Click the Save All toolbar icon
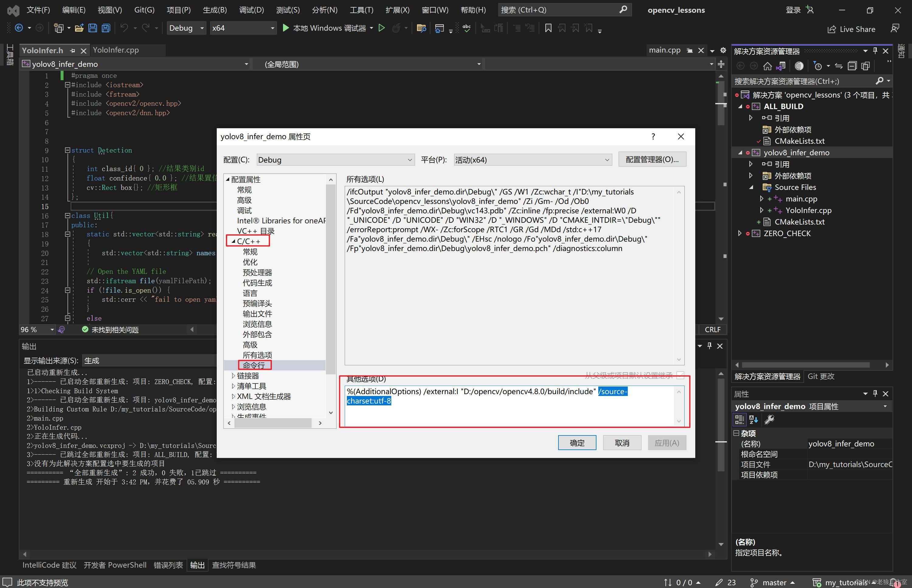This screenshot has height=588, width=912. tap(106, 28)
